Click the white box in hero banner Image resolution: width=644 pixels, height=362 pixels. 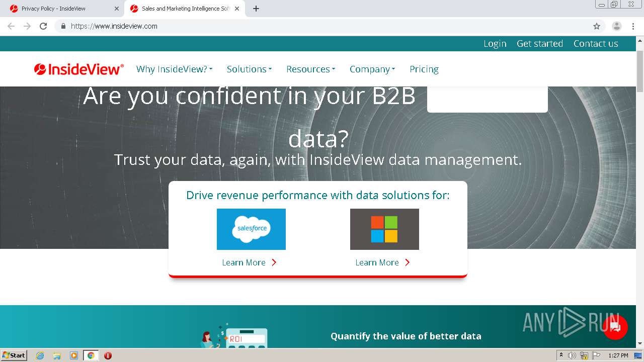488,100
